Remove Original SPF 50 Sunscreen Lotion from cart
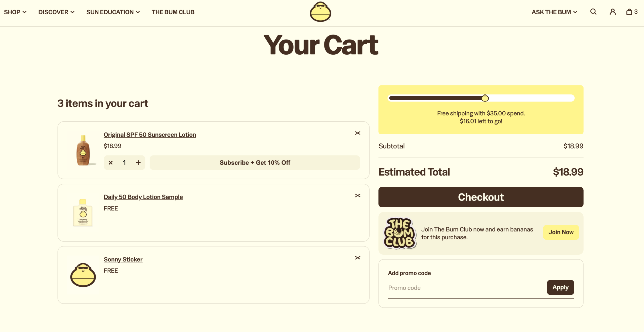 [357, 133]
